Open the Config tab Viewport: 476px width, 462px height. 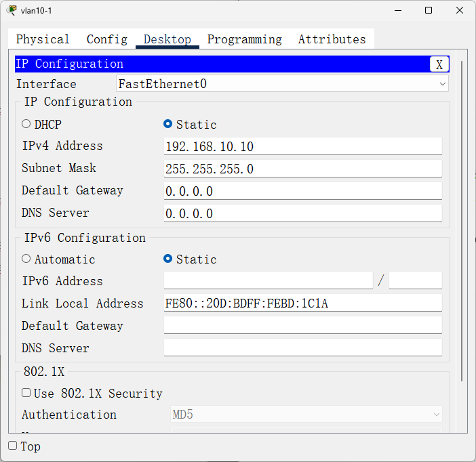pos(106,39)
